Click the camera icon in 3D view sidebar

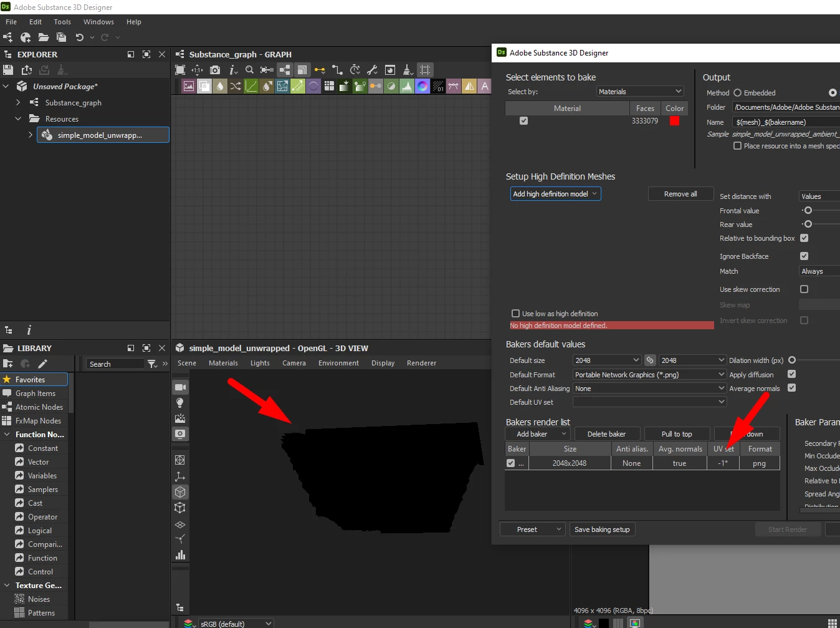[180, 387]
